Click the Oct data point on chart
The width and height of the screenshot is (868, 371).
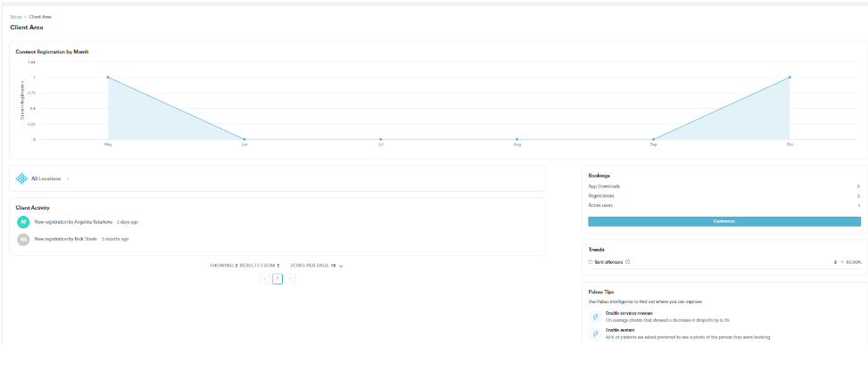[x=789, y=77]
